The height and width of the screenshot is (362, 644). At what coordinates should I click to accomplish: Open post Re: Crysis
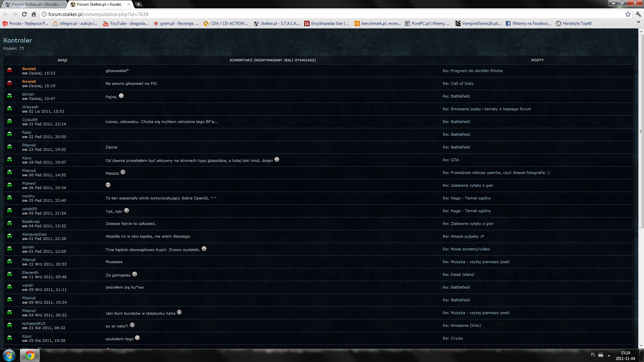[x=453, y=338]
